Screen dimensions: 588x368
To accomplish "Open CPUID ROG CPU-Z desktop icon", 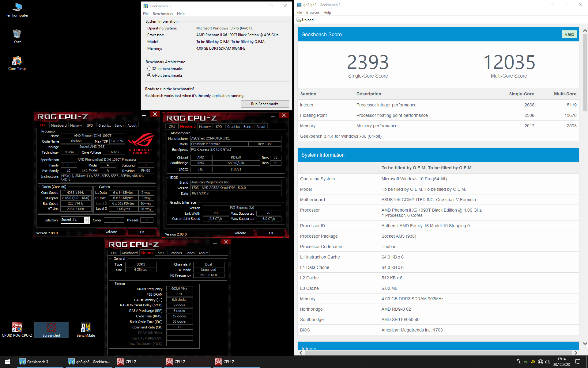I will click(x=17, y=330).
